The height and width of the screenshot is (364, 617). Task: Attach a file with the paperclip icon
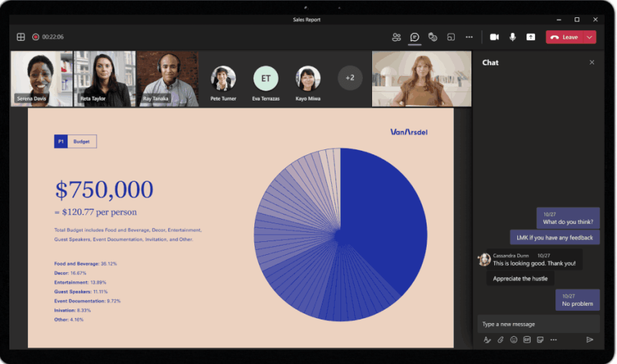(x=501, y=340)
